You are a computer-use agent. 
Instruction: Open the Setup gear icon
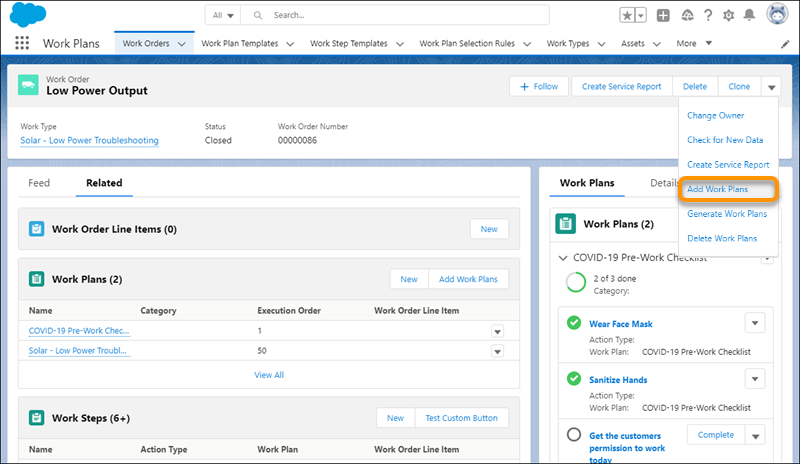(729, 15)
